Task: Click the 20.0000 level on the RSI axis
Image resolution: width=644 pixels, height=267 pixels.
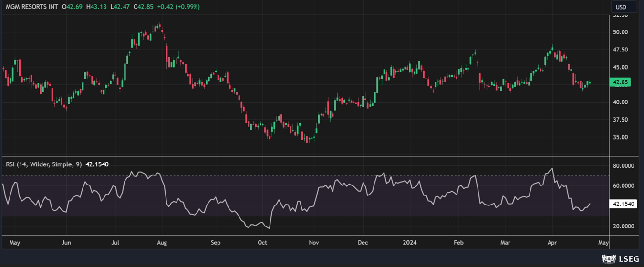Action: point(623,226)
